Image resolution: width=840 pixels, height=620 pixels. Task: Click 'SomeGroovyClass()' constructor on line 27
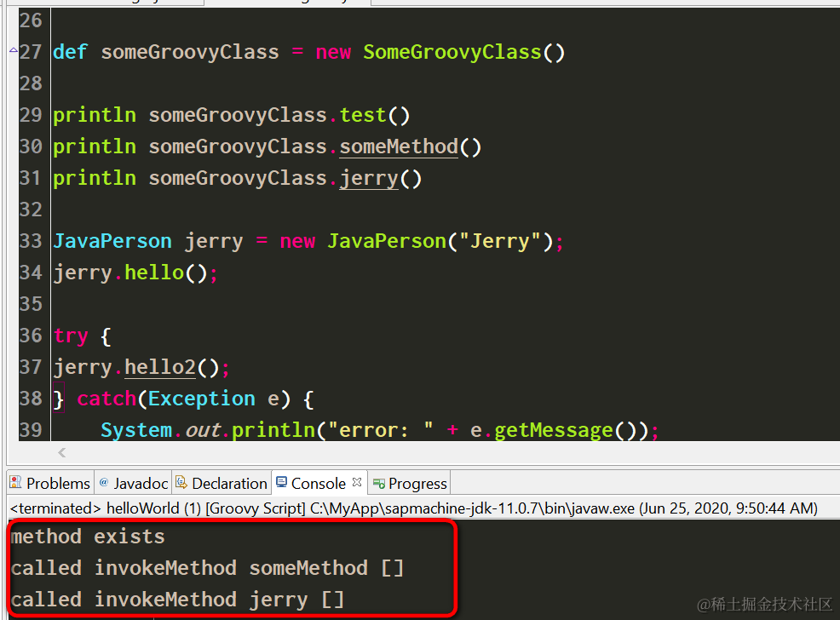(x=464, y=53)
